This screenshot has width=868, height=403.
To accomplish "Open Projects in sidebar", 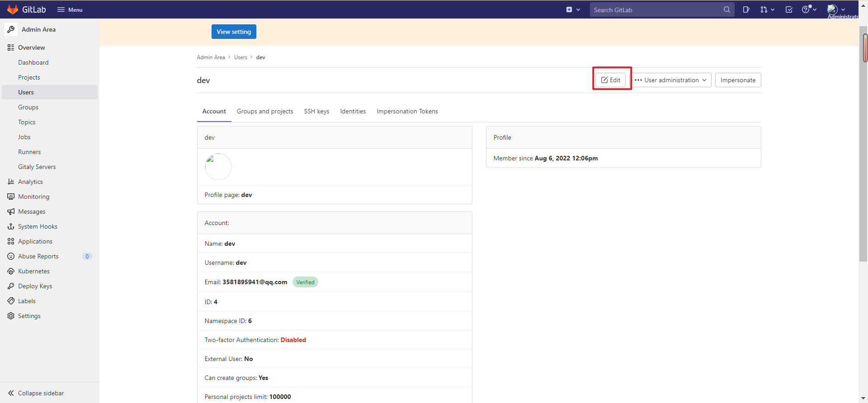I will (29, 77).
